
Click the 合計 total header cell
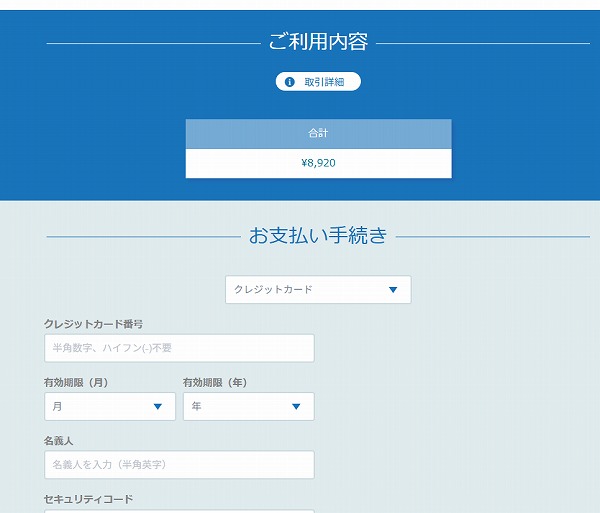click(x=318, y=133)
